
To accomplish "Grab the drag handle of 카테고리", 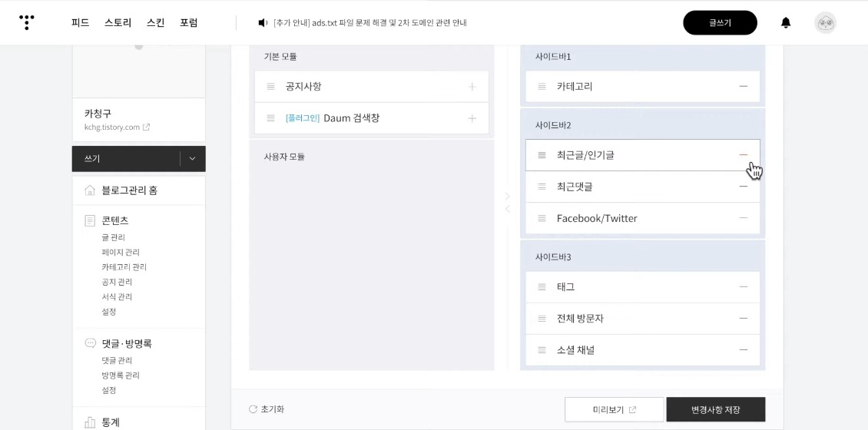I will click(x=542, y=86).
